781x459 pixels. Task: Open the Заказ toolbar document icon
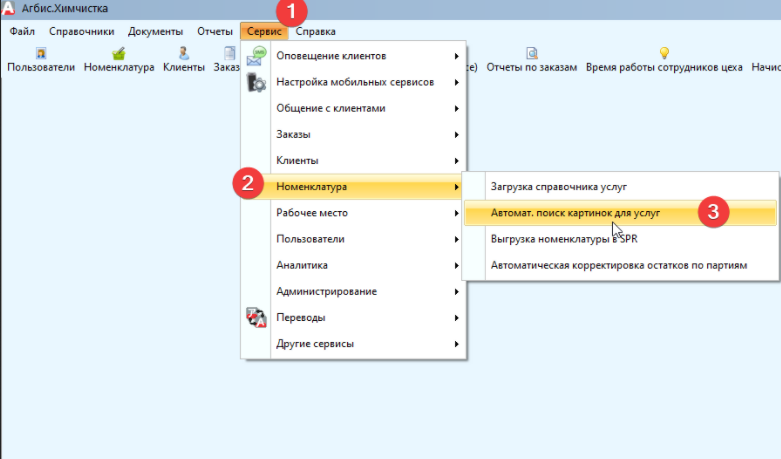pos(230,53)
